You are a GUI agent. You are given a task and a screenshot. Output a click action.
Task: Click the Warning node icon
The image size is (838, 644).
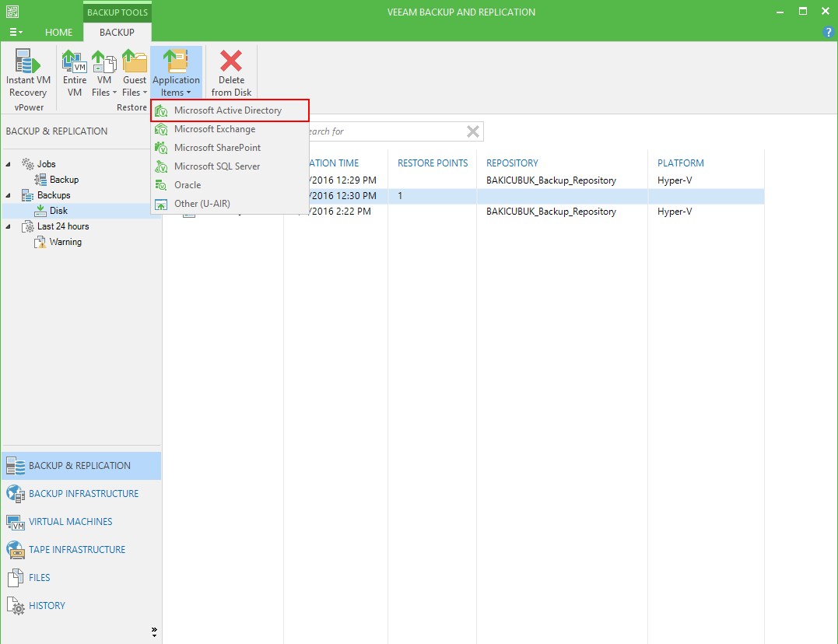40,242
